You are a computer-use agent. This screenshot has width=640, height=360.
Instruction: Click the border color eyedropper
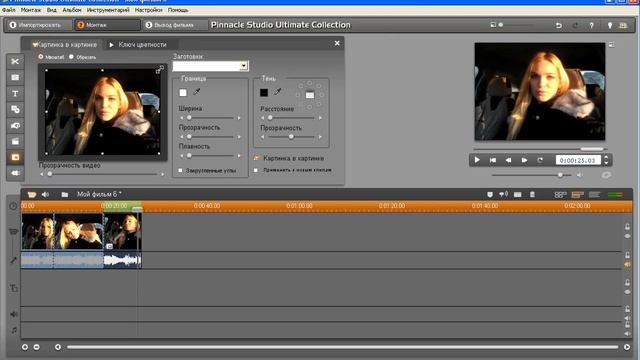click(x=197, y=92)
